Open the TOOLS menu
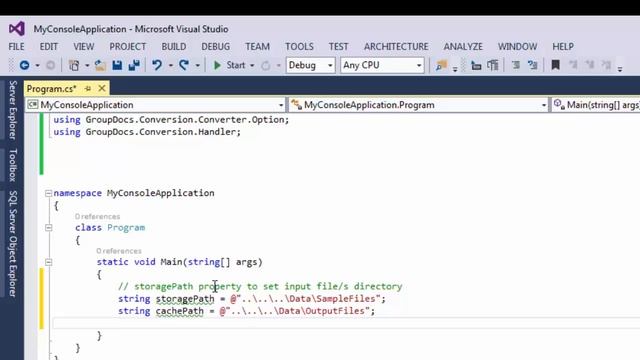 [x=299, y=47]
